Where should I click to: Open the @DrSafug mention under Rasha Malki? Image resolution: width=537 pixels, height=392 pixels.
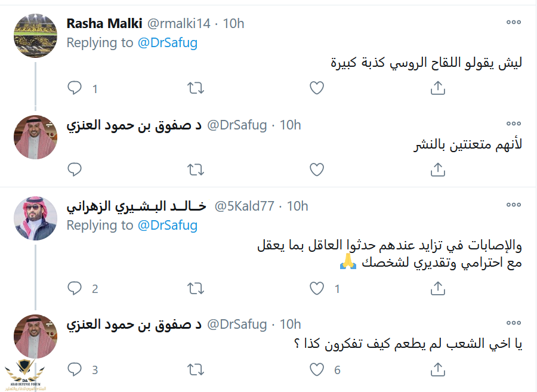point(168,43)
